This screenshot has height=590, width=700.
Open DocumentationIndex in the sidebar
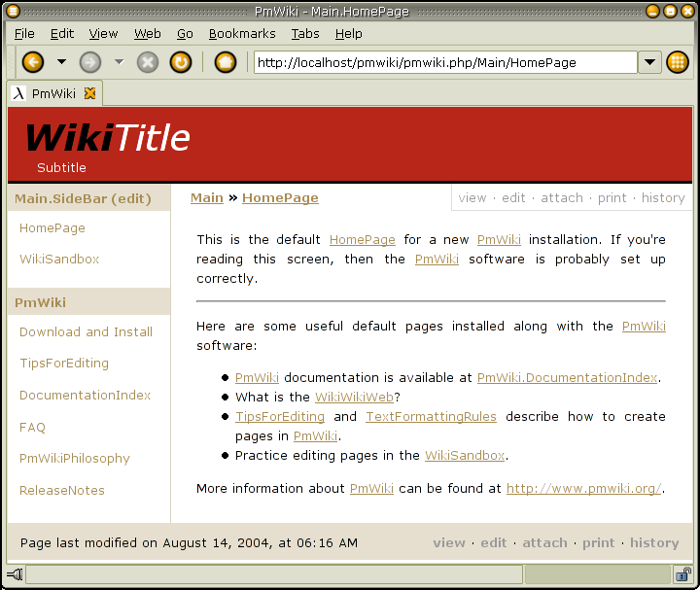pyautogui.click(x=86, y=395)
